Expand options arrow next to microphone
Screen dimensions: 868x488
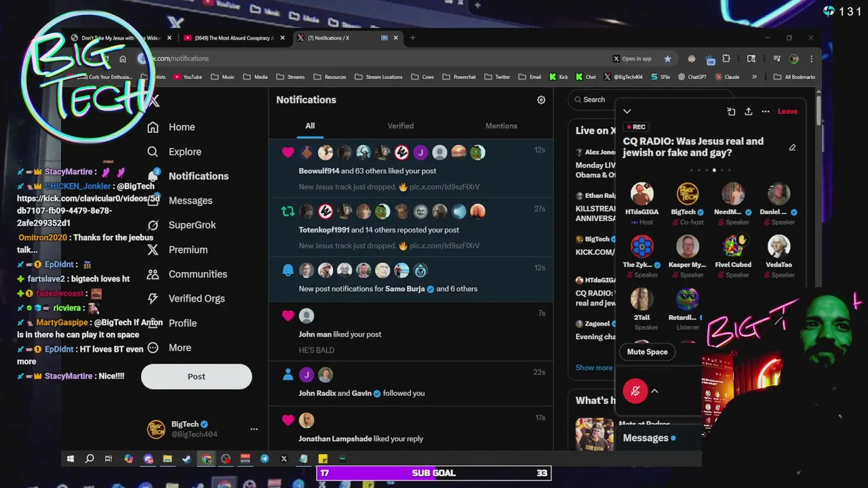(x=654, y=391)
